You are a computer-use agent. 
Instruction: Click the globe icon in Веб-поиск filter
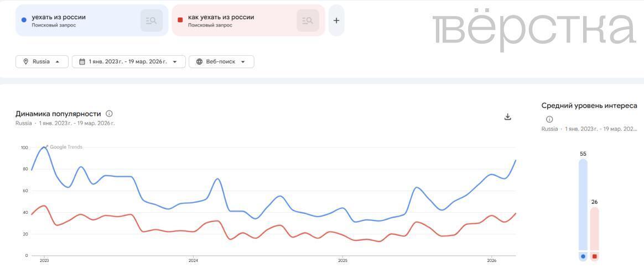point(199,62)
